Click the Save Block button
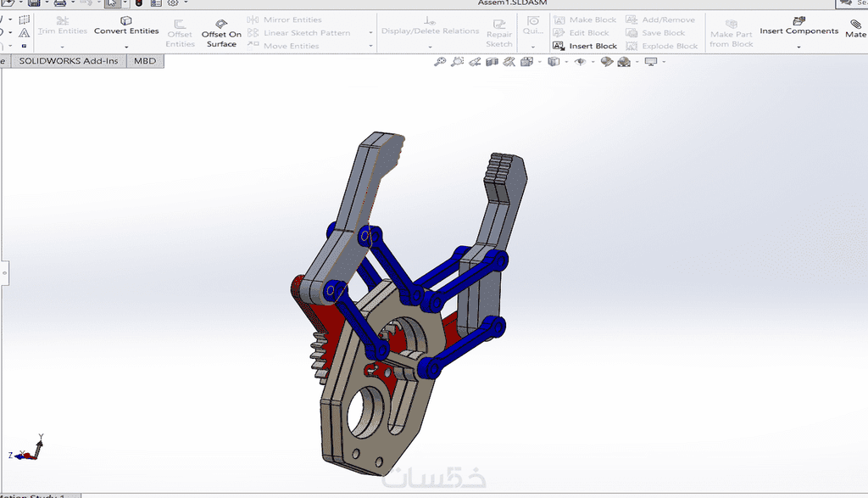This screenshot has width=868, height=498. 655,33
